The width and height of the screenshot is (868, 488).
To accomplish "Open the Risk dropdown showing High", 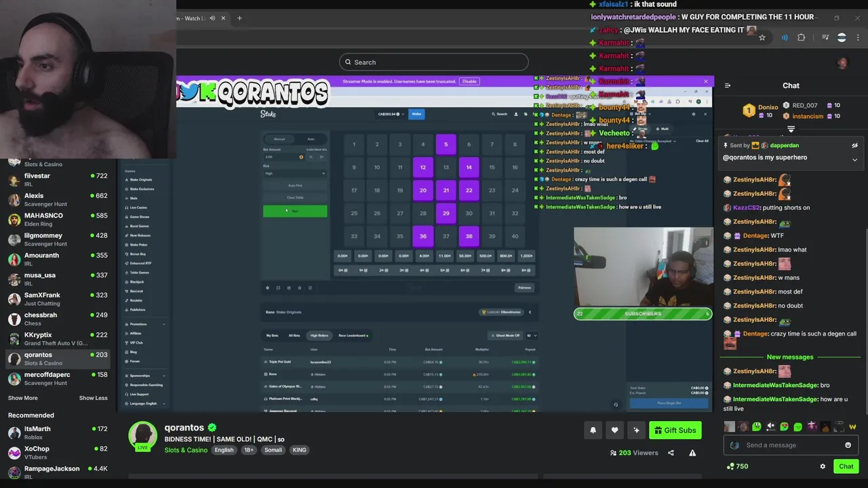I will [x=295, y=173].
